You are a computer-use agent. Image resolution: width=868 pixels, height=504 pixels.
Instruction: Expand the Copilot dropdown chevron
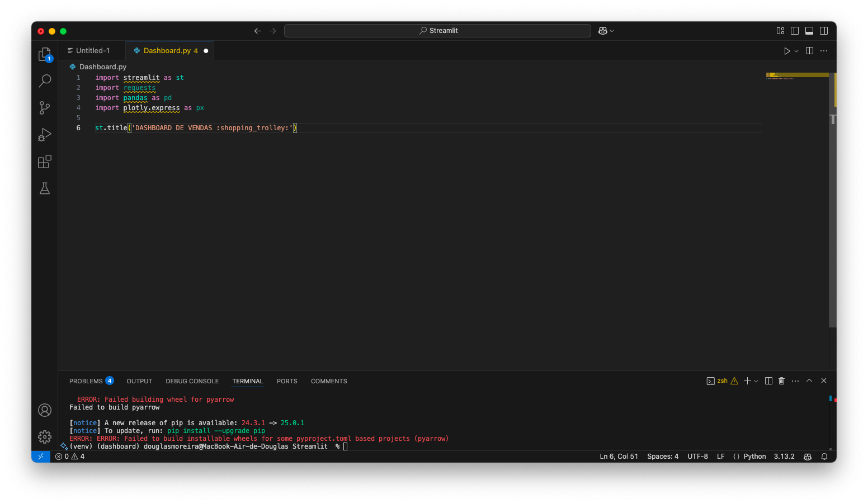pyautogui.click(x=612, y=31)
